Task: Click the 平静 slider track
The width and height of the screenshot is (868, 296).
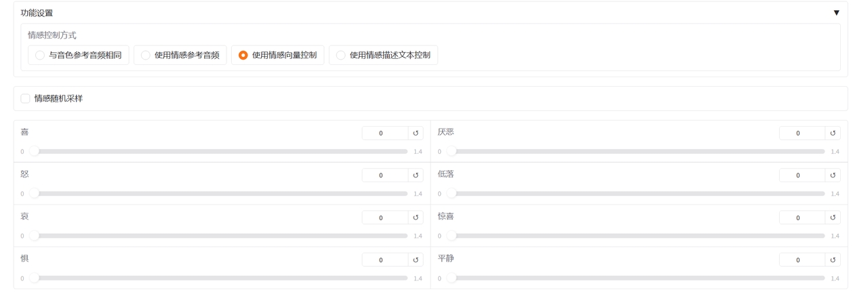Action: [x=637, y=278]
